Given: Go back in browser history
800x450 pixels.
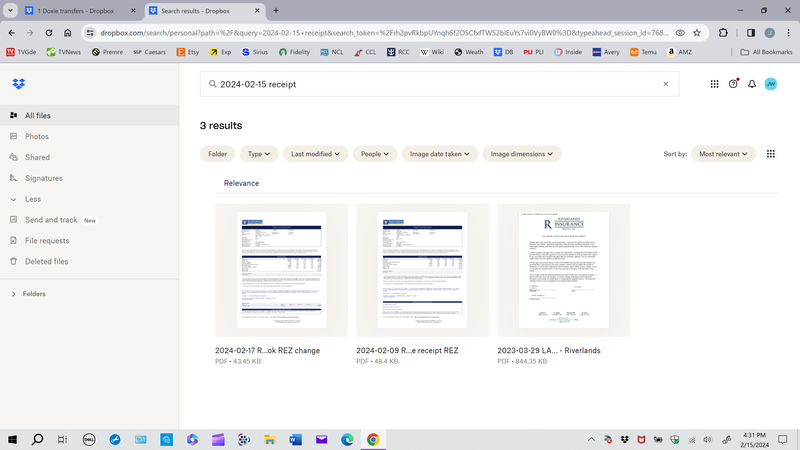Looking at the screenshot, I should 11,33.
